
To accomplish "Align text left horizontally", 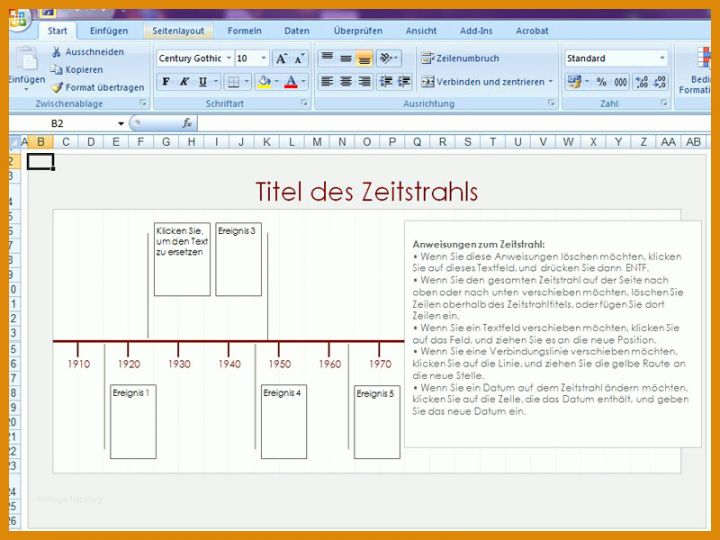I will point(327,82).
